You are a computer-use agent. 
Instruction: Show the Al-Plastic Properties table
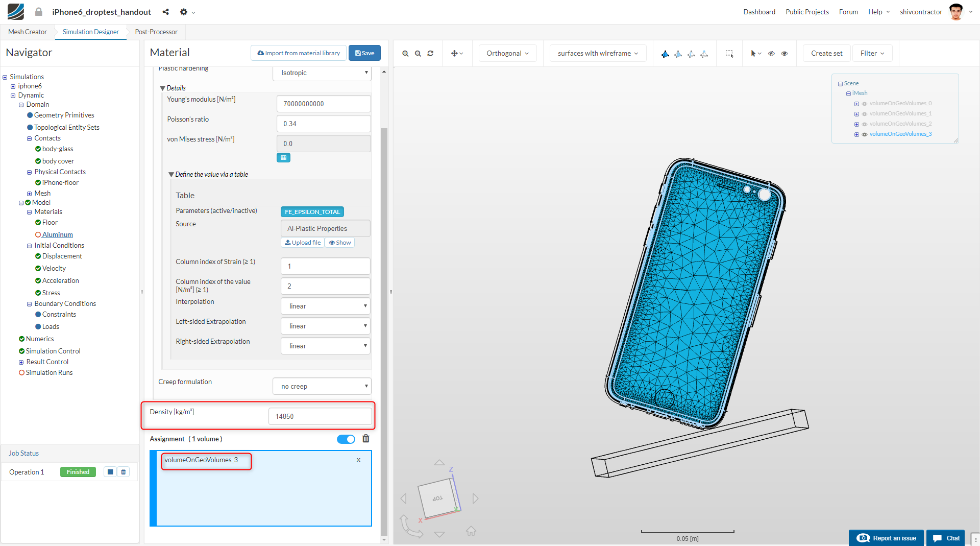tap(340, 243)
